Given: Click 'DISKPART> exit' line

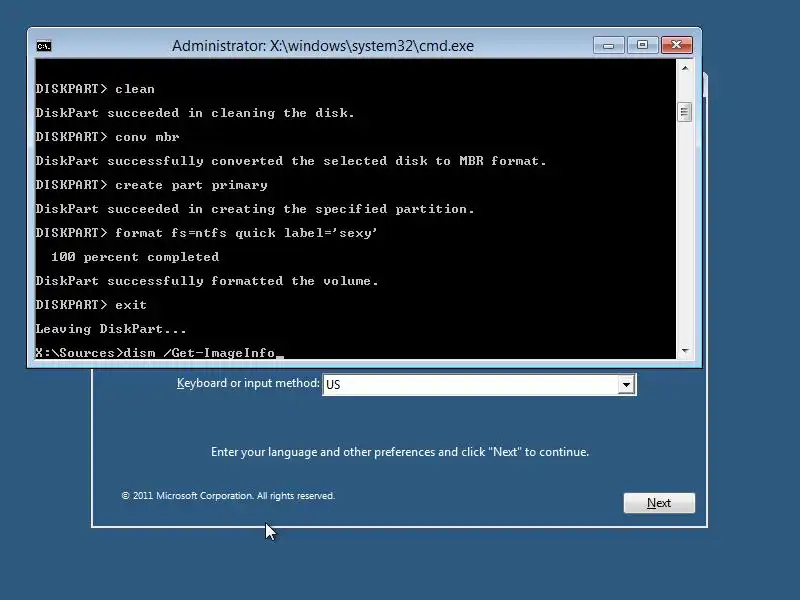Looking at the screenshot, I should click(x=91, y=305).
